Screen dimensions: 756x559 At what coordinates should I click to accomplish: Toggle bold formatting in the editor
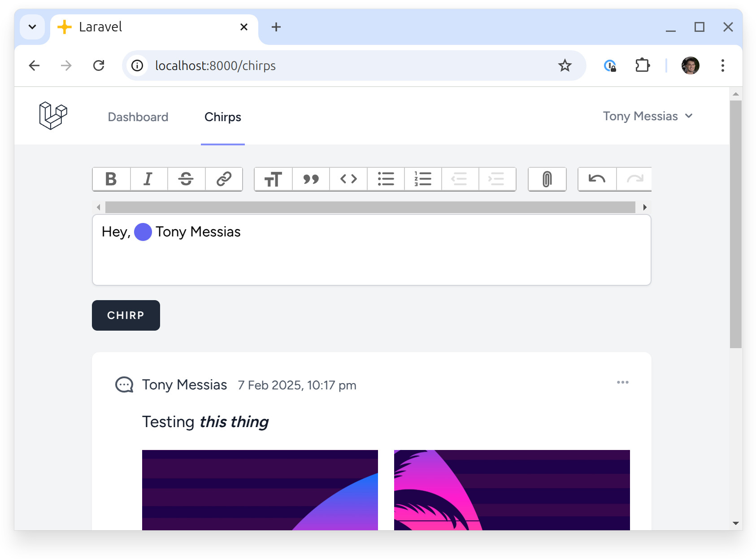point(111,179)
